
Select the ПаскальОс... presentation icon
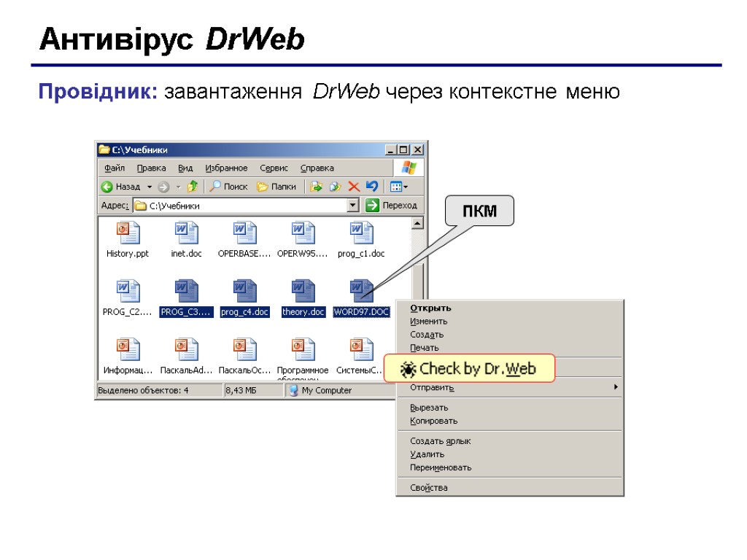tap(245, 349)
